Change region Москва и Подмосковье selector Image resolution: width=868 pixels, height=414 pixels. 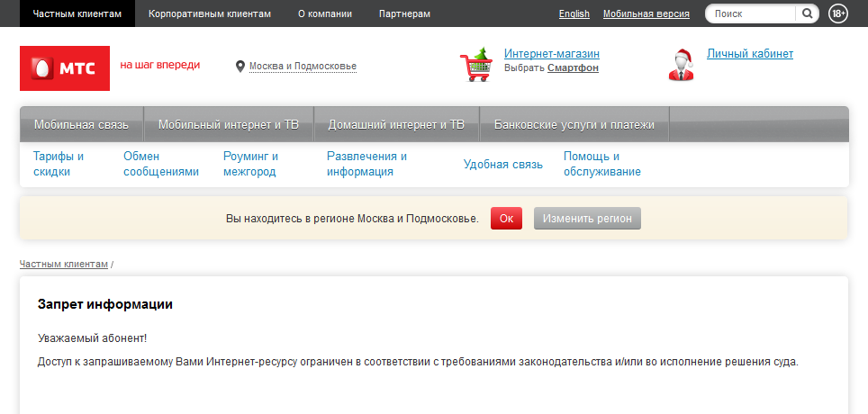(303, 67)
